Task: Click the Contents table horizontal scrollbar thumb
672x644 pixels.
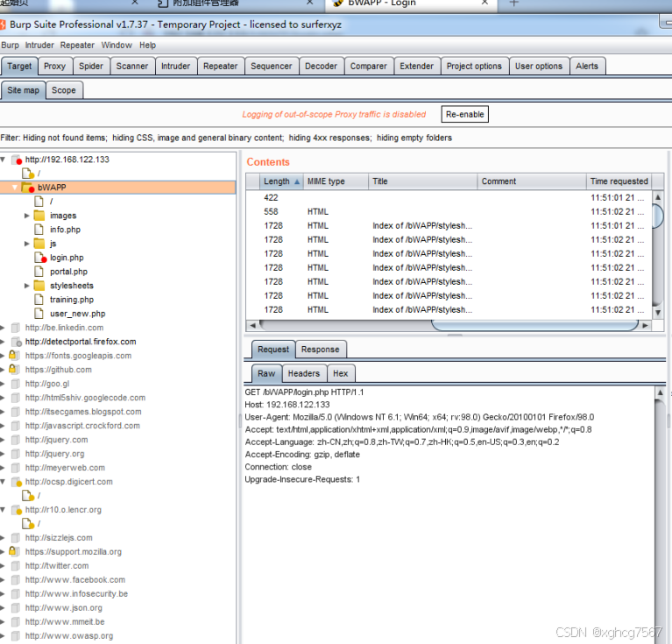Action: coord(534,325)
